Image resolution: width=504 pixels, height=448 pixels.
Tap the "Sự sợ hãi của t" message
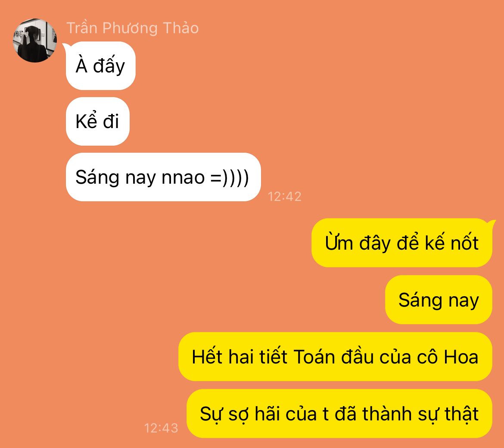[x=339, y=414]
